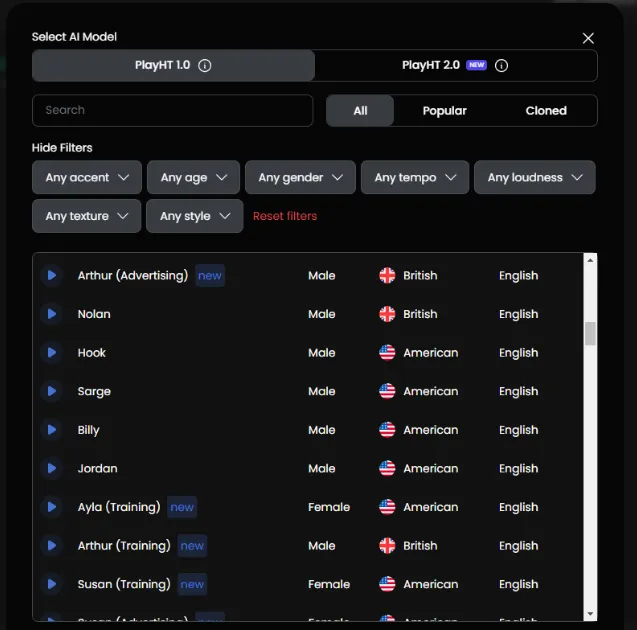Screen dimensions: 637x630
Task: Switch to the Popular voices tab
Action: 444,110
